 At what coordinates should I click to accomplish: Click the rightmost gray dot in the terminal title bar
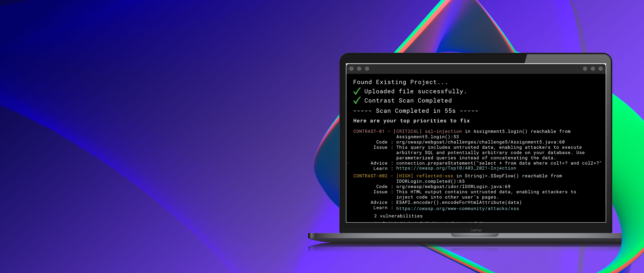tap(600, 69)
